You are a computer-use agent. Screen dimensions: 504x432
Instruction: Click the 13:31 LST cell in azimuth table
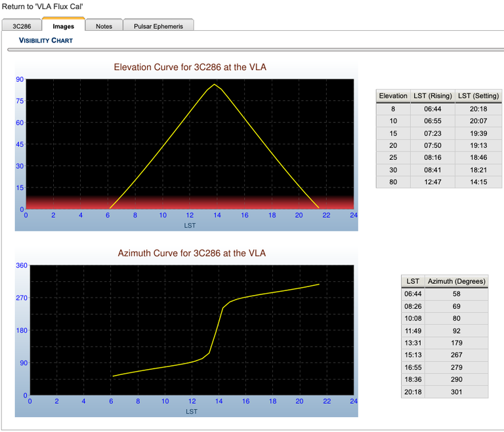coord(413,343)
